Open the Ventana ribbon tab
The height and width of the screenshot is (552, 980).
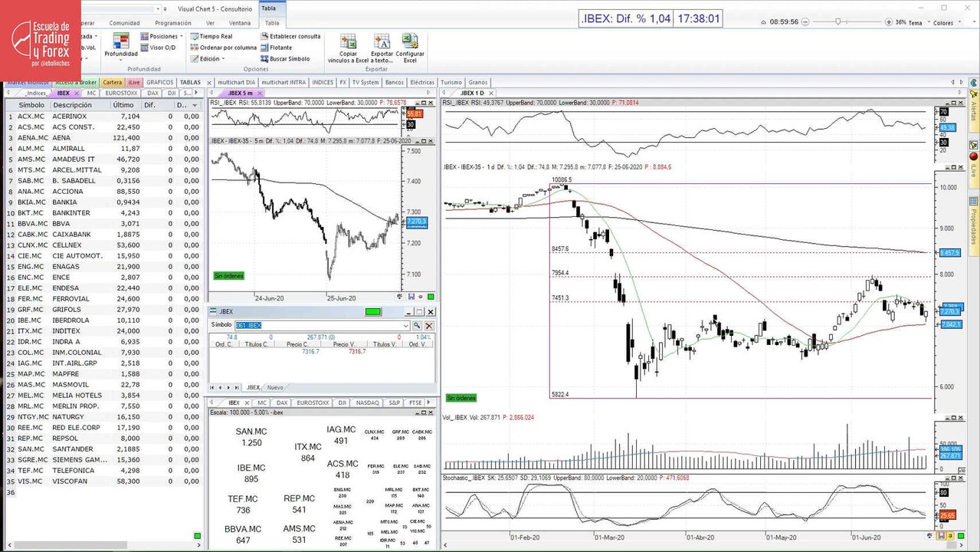[x=239, y=23]
